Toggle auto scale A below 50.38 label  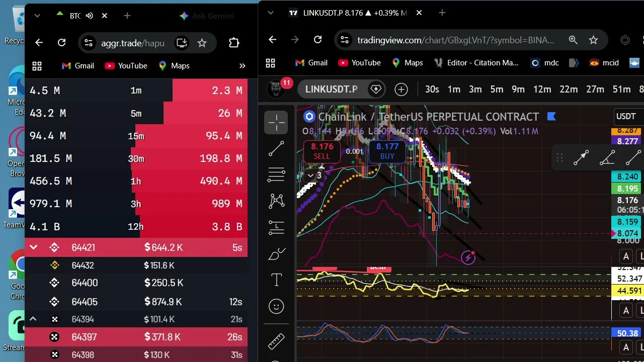pyautogui.click(x=626, y=347)
